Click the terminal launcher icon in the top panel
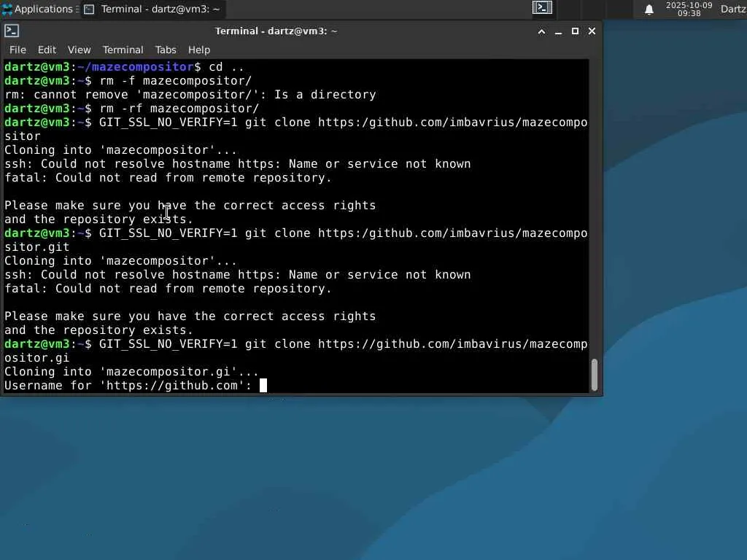747x560 pixels. coord(542,7)
